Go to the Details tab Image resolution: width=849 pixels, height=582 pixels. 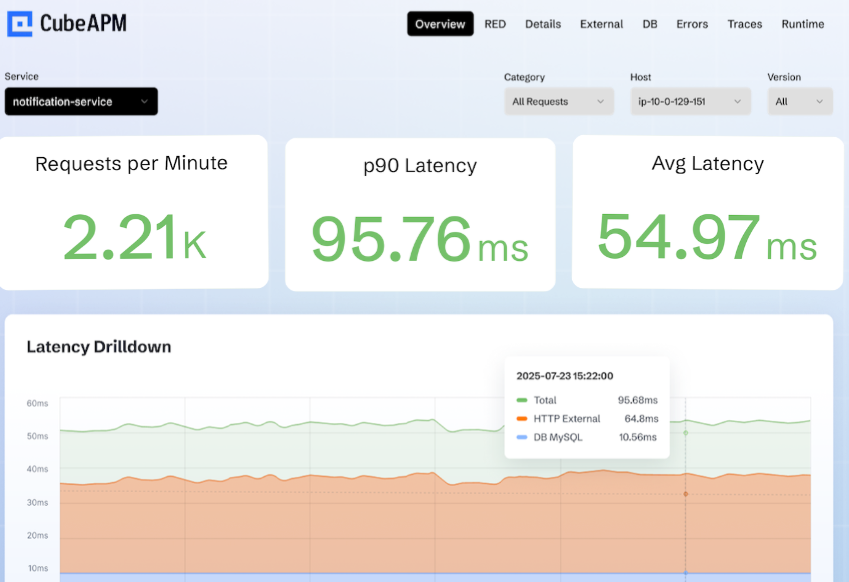[x=543, y=24]
